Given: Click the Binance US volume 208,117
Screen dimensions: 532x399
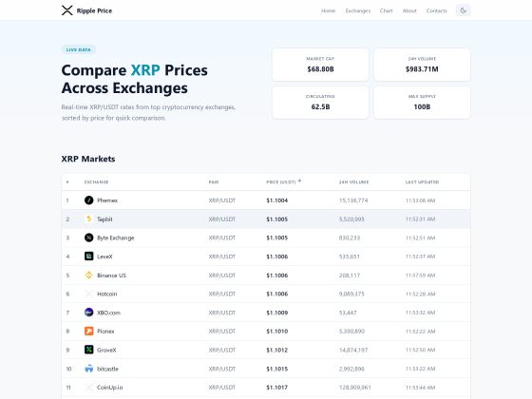Looking at the screenshot, I should coord(350,275).
